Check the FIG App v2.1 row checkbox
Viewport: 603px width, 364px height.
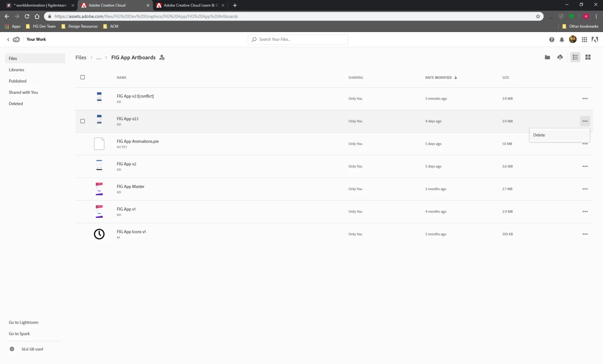click(83, 121)
